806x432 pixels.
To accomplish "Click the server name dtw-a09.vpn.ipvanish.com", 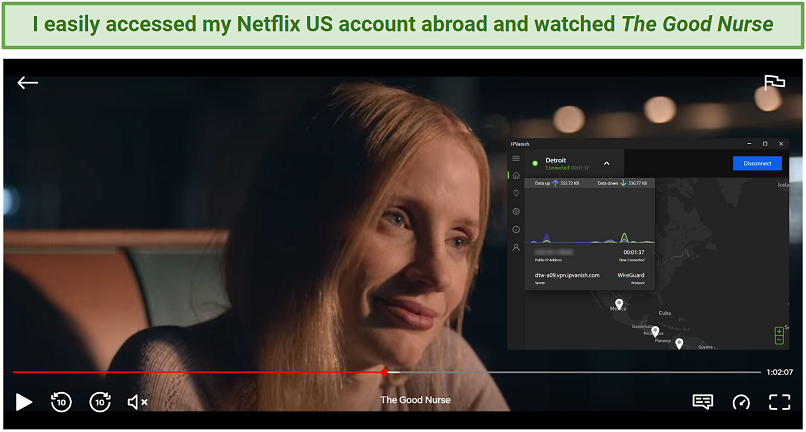I will click(567, 275).
